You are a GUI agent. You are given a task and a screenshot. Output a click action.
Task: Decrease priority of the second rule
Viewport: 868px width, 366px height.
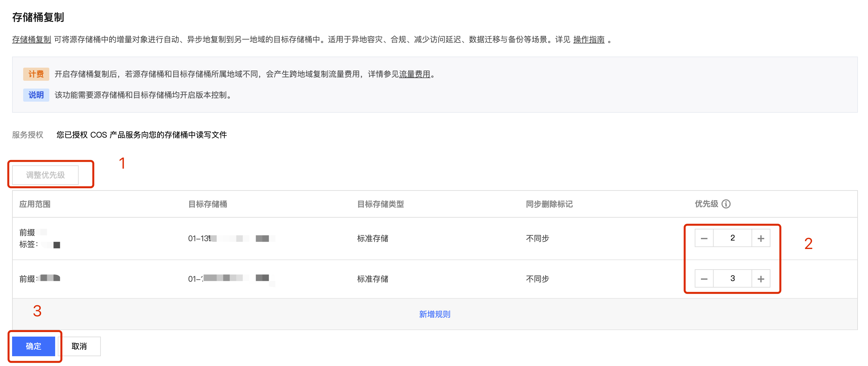click(704, 279)
